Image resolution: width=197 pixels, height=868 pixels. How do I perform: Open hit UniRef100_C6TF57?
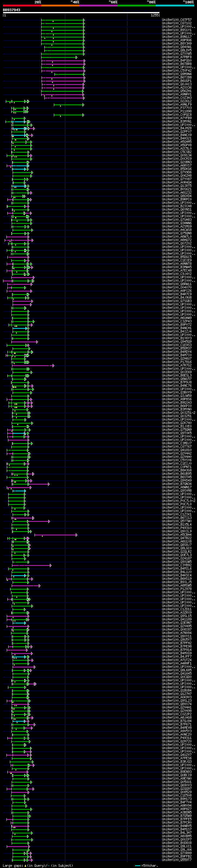tap(177, 20)
